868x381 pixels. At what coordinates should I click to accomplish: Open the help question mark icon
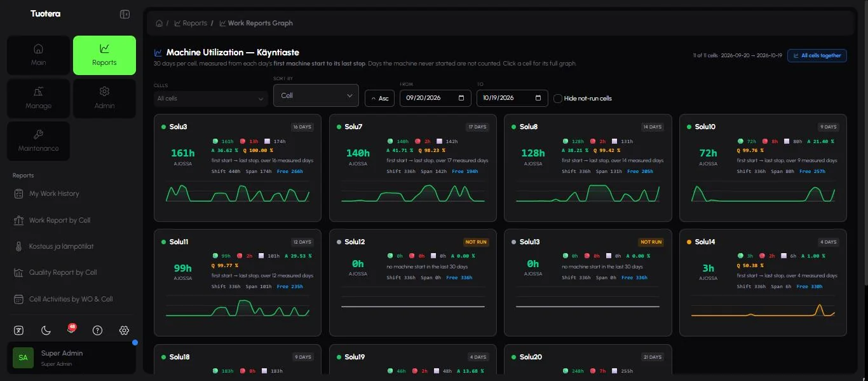[97, 330]
